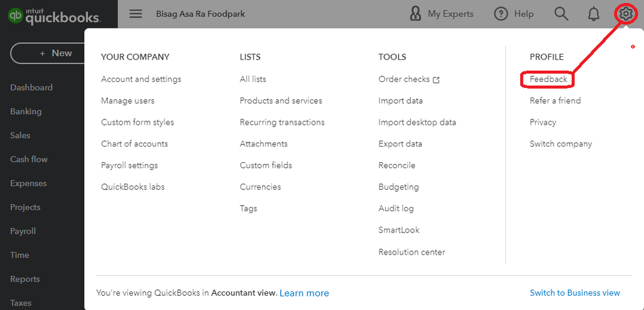Click Refer a friend
Screen dimensions: 644x310
coord(556,101)
